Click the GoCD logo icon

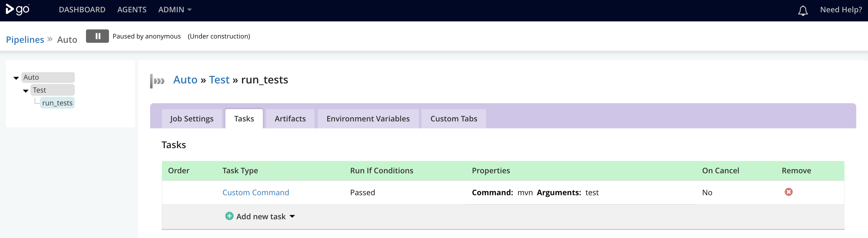pyautogui.click(x=18, y=9)
